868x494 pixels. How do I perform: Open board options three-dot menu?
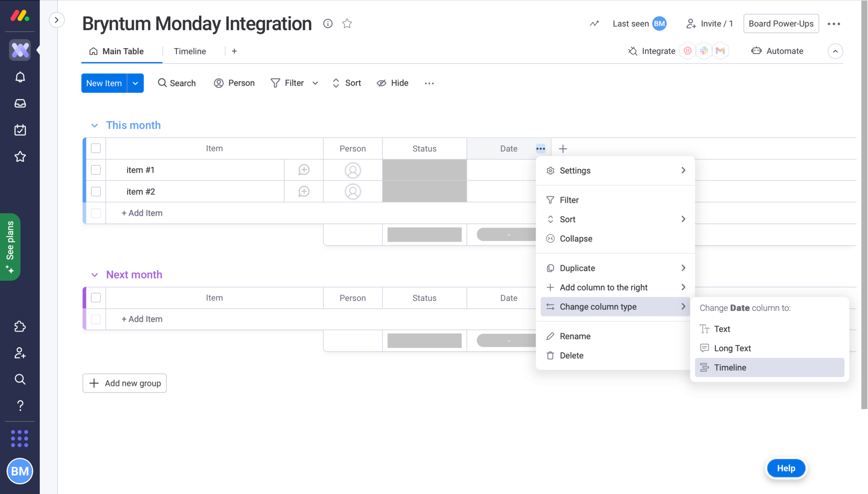tap(834, 24)
